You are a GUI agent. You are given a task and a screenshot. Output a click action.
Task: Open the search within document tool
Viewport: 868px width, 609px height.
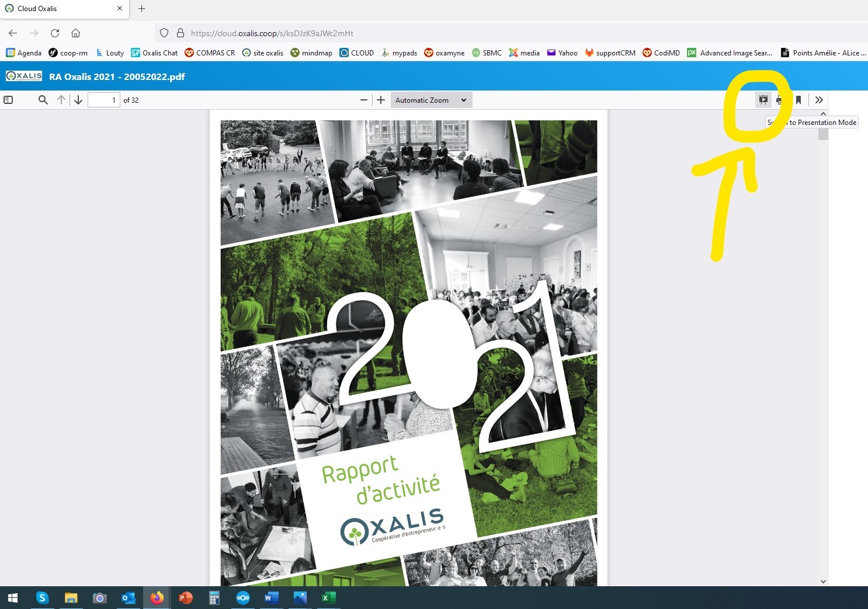[43, 99]
